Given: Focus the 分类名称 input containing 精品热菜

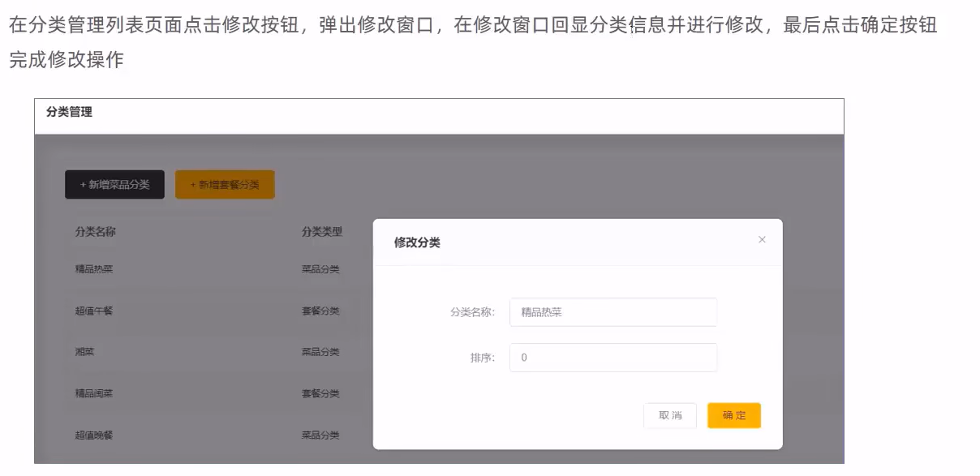Looking at the screenshot, I should 612,312.
